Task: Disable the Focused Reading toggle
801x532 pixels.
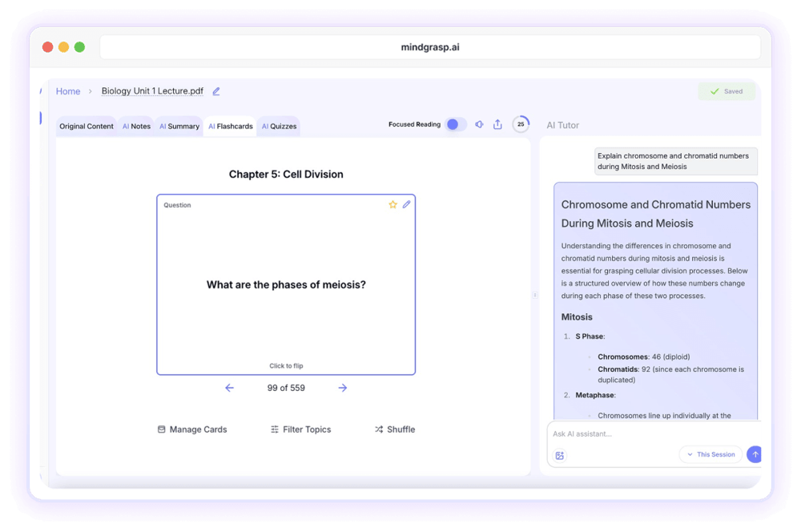Action: [456, 124]
